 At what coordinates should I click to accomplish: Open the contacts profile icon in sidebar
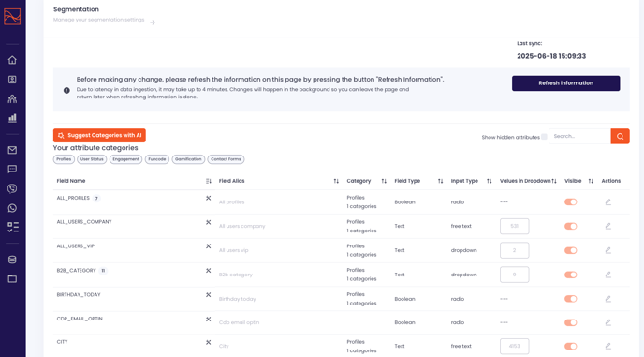(x=12, y=80)
